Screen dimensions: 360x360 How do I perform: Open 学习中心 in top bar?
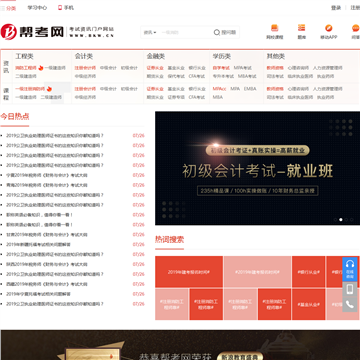[x=37, y=8]
